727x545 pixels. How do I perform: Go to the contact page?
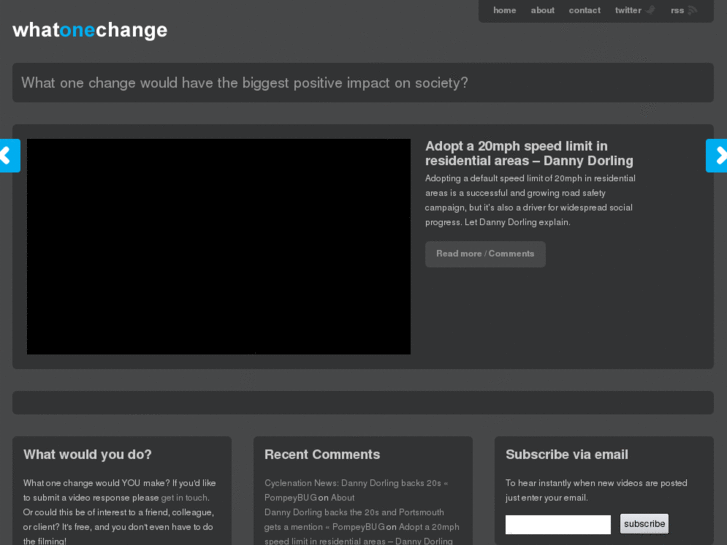point(585,10)
